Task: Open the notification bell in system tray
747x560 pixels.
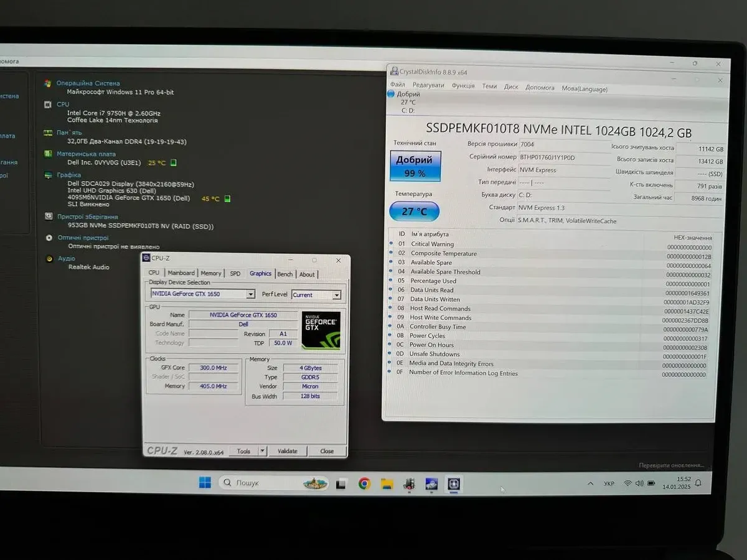Action: point(698,483)
